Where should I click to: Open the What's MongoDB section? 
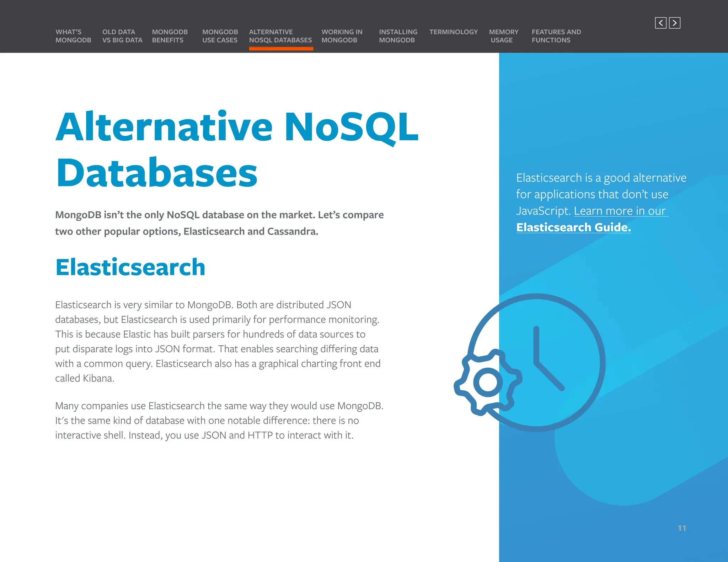[x=73, y=36]
